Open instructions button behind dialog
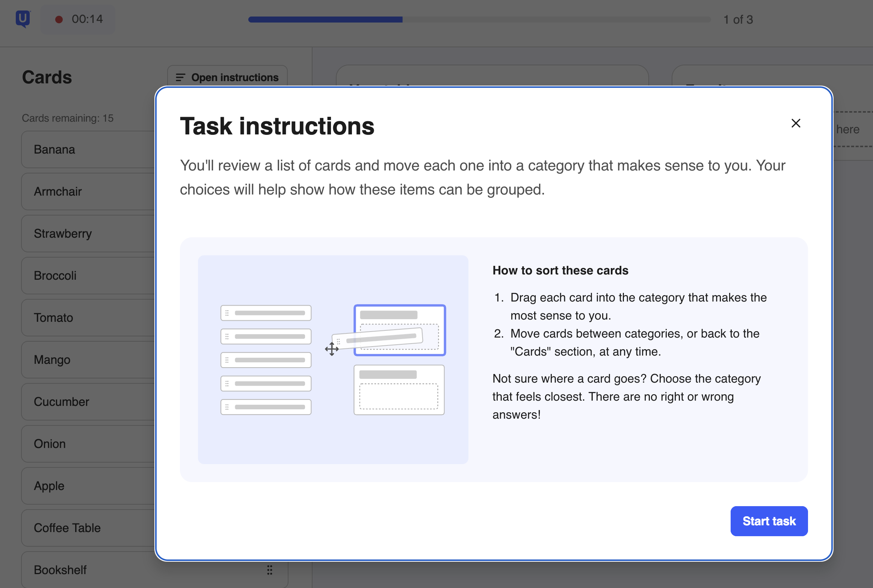This screenshot has width=873, height=588. [x=227, y=77]
